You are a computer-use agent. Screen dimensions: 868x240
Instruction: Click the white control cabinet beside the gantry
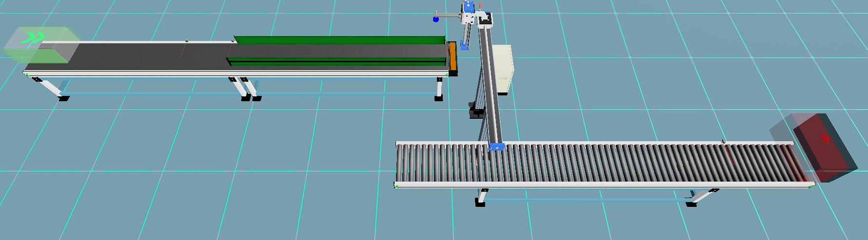click(505, 69)
